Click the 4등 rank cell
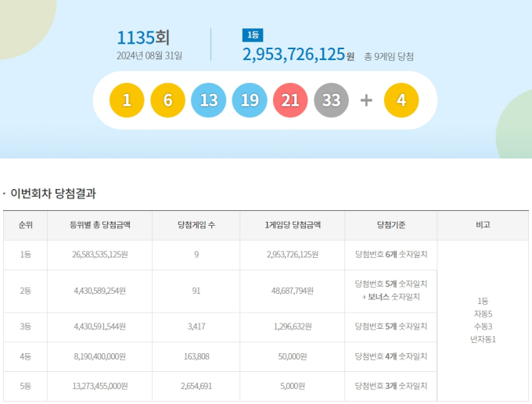Viewport: 532px width, 404px height. click(26, 356)
